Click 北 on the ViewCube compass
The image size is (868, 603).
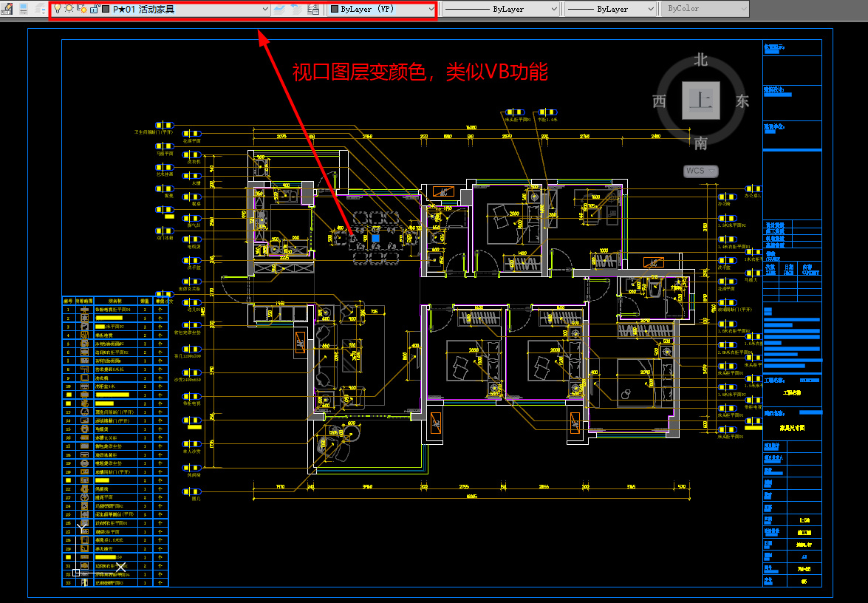701,60
